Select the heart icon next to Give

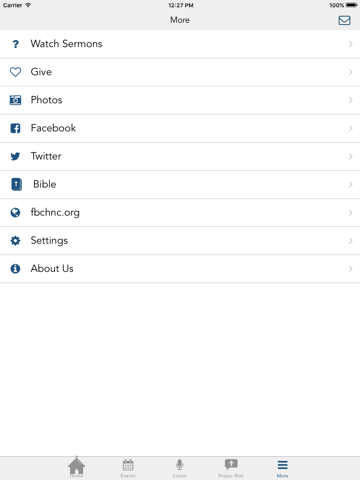pyautogui.click(x=15, y=72)
